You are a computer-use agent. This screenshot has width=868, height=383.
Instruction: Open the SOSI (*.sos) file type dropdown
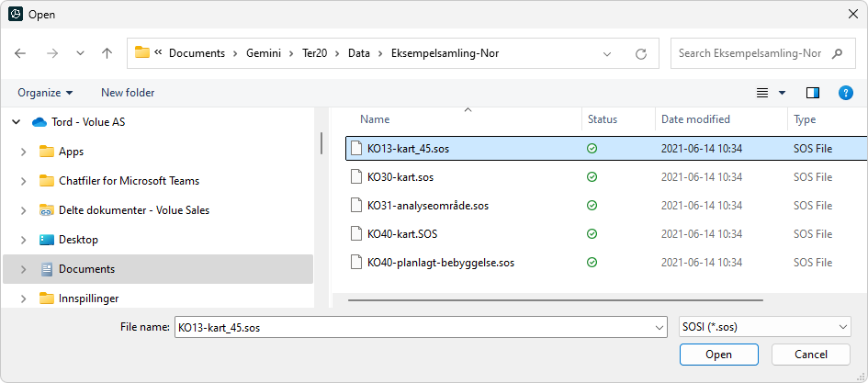765,328
